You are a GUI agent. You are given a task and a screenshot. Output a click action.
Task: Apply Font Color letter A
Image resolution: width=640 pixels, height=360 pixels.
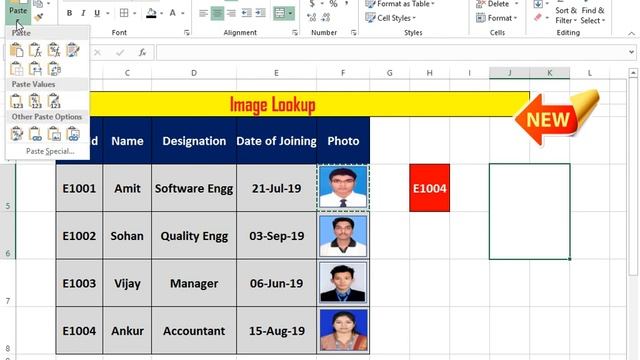[172, 13]
